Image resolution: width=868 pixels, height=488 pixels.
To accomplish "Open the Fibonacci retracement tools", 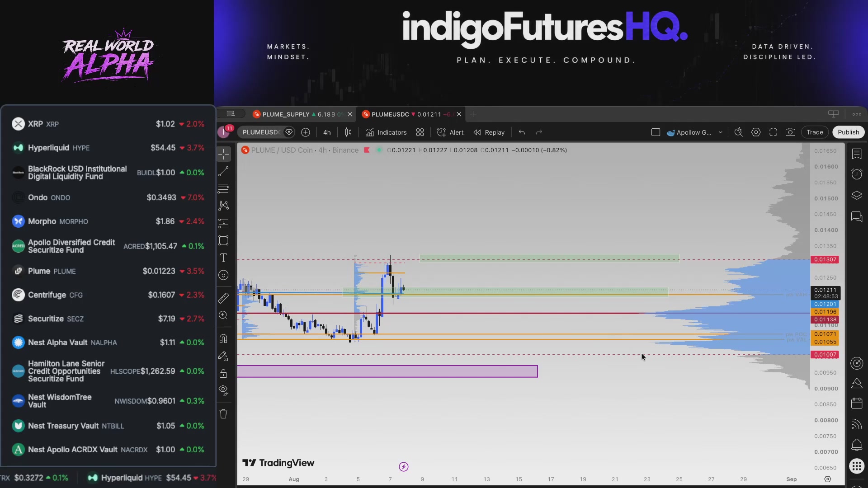I will pyautogui.click(x=224, y=188).
